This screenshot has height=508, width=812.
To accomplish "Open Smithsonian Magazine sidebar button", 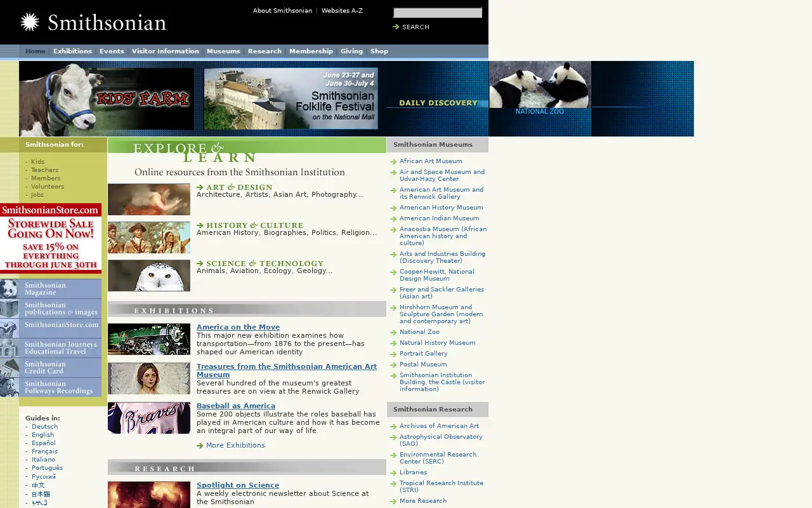I will click(51, 289).
